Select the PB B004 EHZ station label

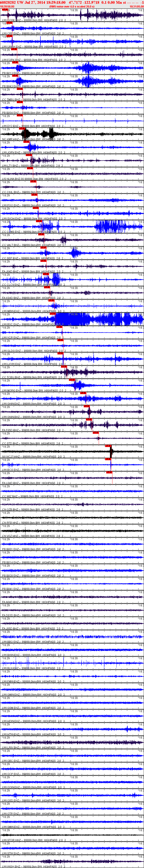coord(34,113)
